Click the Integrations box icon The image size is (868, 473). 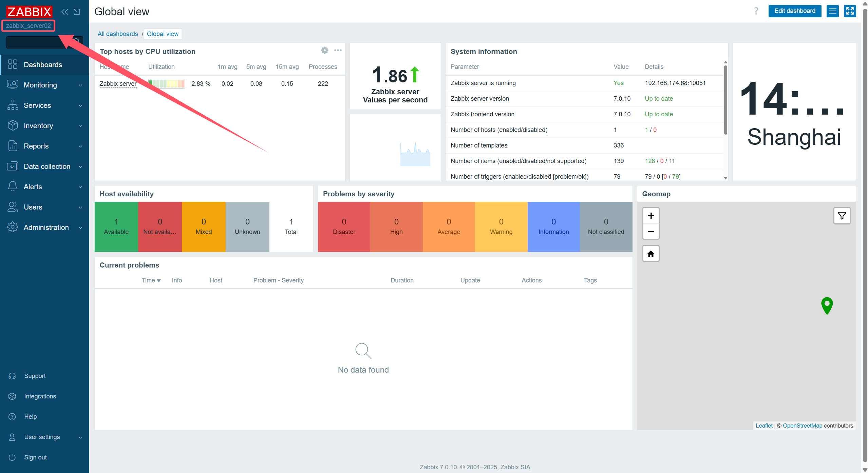pos(12,396)
